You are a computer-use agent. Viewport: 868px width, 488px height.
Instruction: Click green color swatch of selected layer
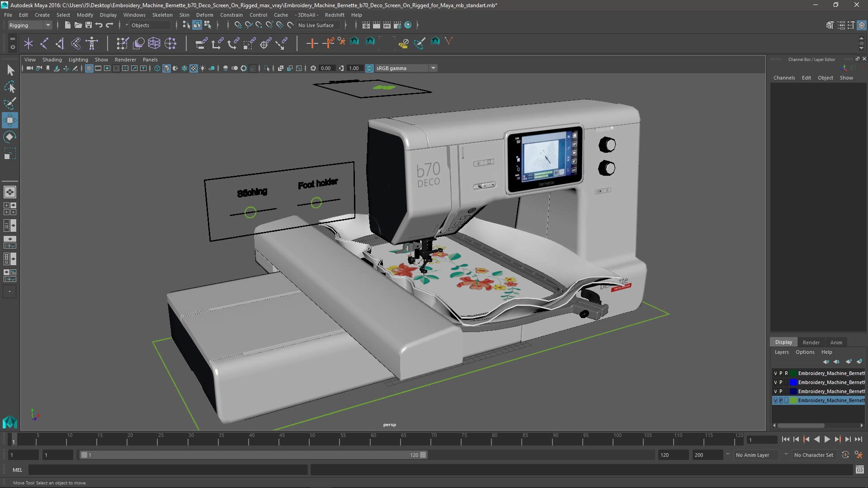tap(793, 400)
